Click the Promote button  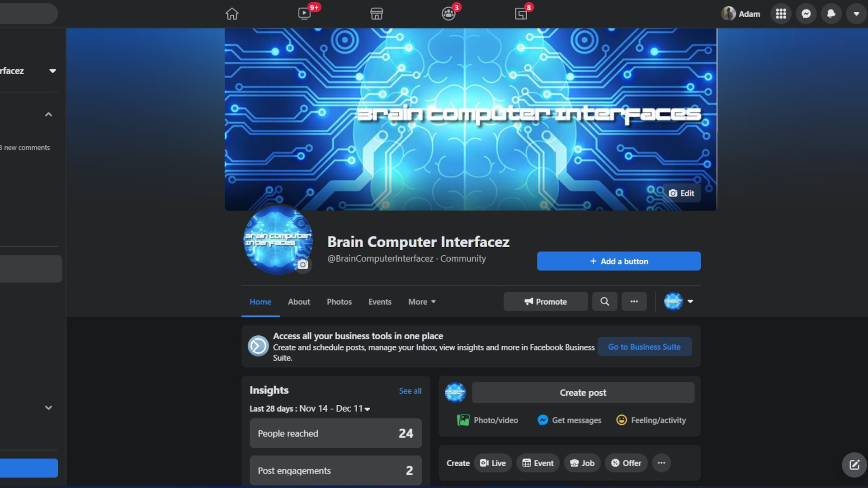[546, 301]
